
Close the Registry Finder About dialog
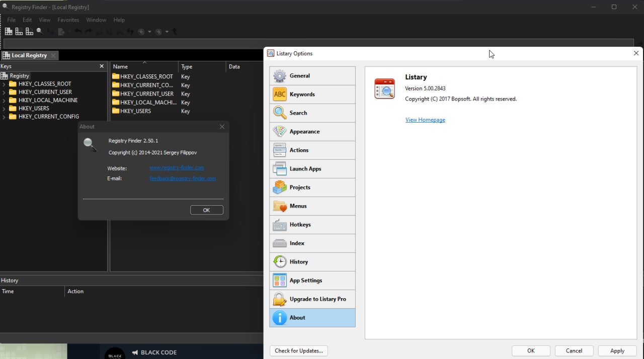[x=222, y=127]
